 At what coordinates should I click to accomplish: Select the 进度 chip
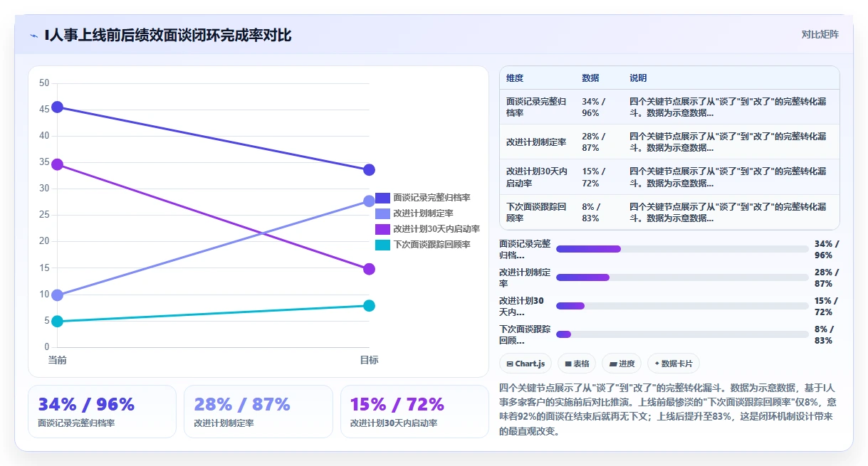click(x=622, y=364)
